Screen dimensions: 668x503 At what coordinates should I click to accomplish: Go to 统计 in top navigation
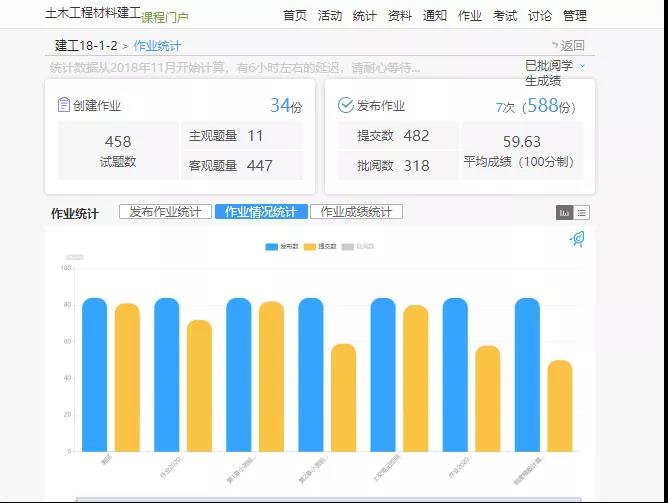click(x=365, y=16)
